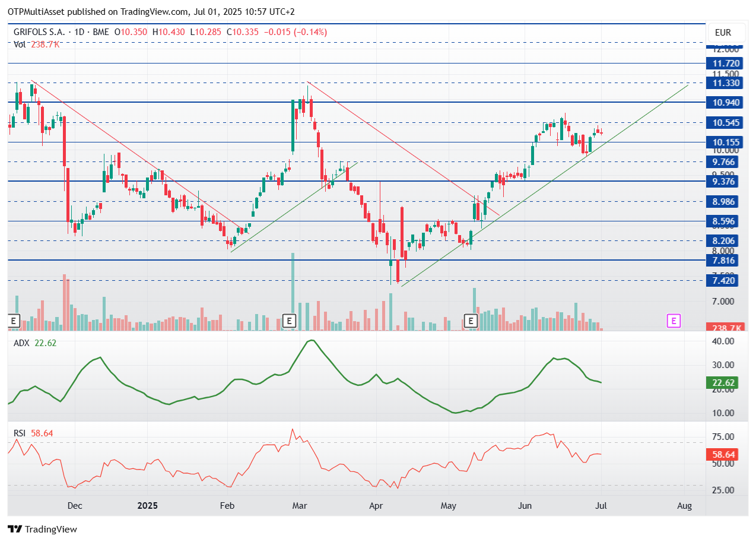Click the change value −0.015 (−0.14%)
Image resolution: width=756 pixels, height=542 pixels.
coord(295,32)
